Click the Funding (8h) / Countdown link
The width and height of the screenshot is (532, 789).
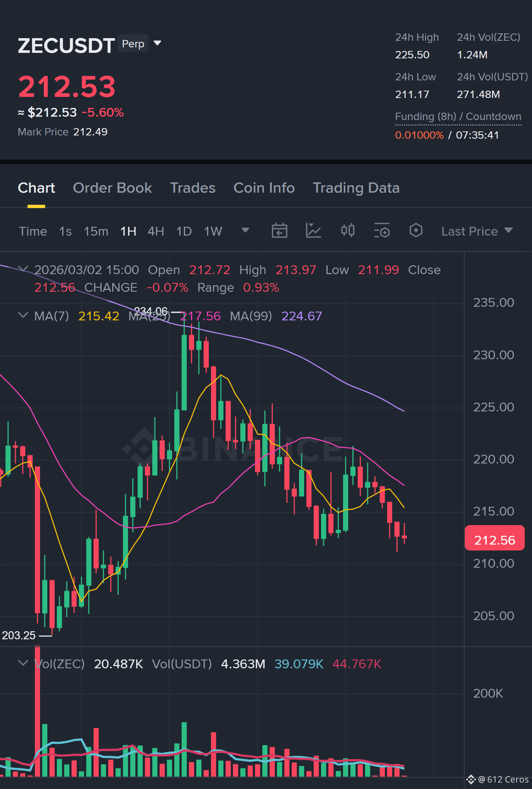tap(458, 117)
